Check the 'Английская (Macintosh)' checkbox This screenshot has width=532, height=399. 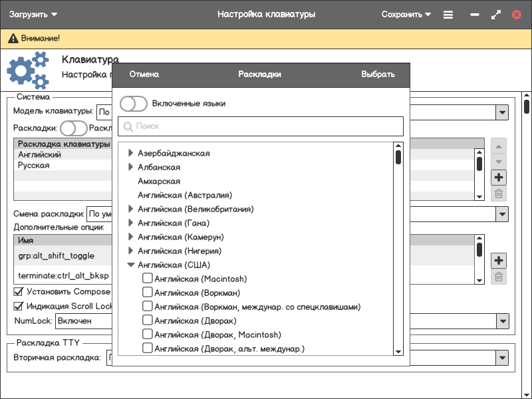click(148, 279)
